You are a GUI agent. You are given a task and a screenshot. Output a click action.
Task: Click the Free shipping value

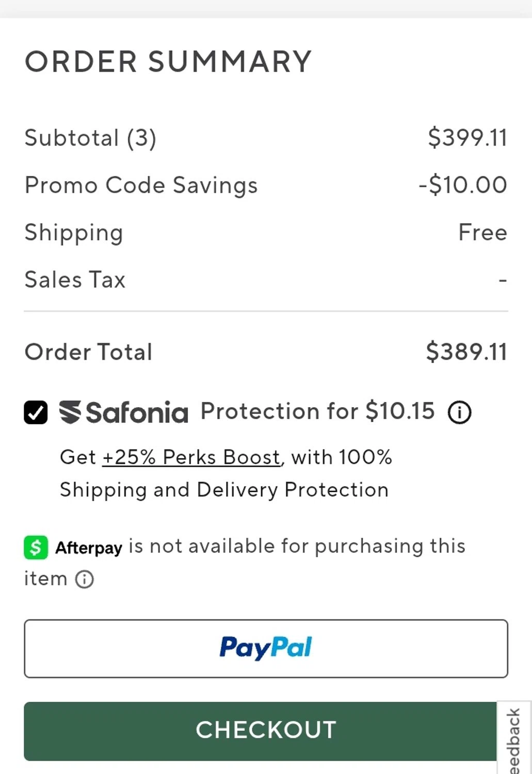point(482,233)
